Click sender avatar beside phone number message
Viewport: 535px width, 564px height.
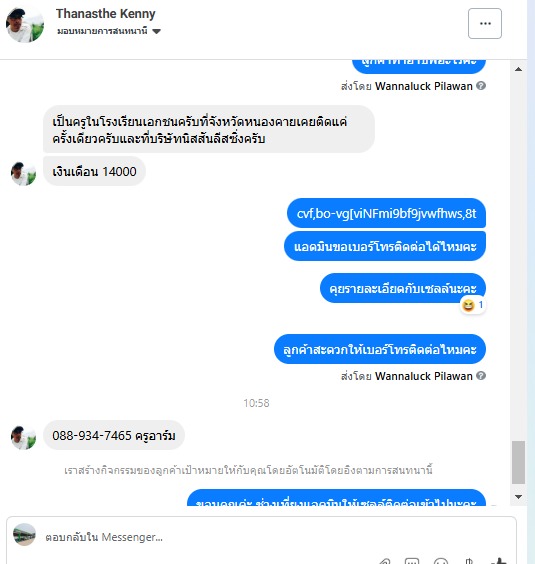click(x=23, y=438)
